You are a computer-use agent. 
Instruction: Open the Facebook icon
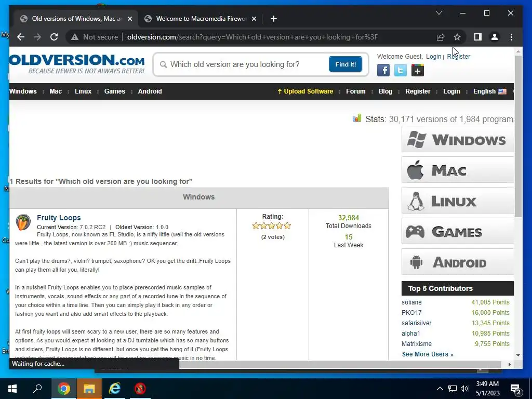[x=383, y=71]
